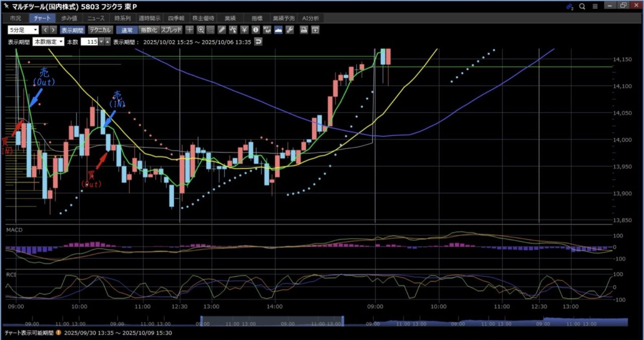The width and height of the screenshot is (644, 340).
Task: Toggle スプレッド spread display mode
Action: click(171, 30)
